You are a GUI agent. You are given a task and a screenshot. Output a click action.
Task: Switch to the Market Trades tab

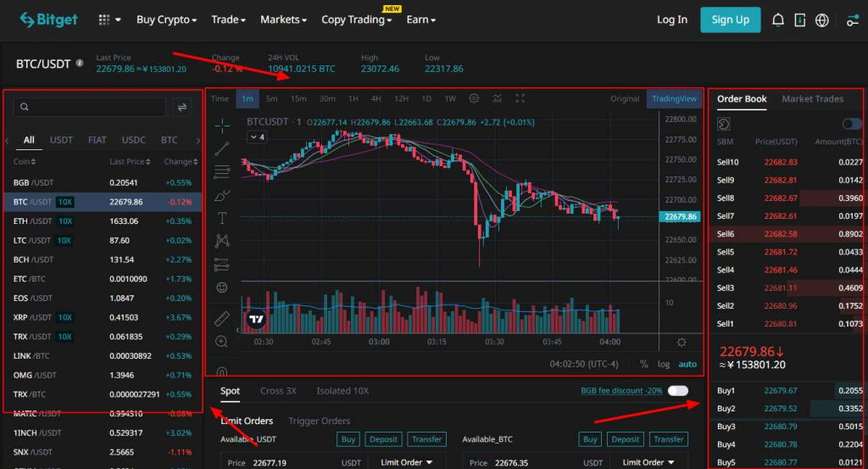tap(813, 98)
